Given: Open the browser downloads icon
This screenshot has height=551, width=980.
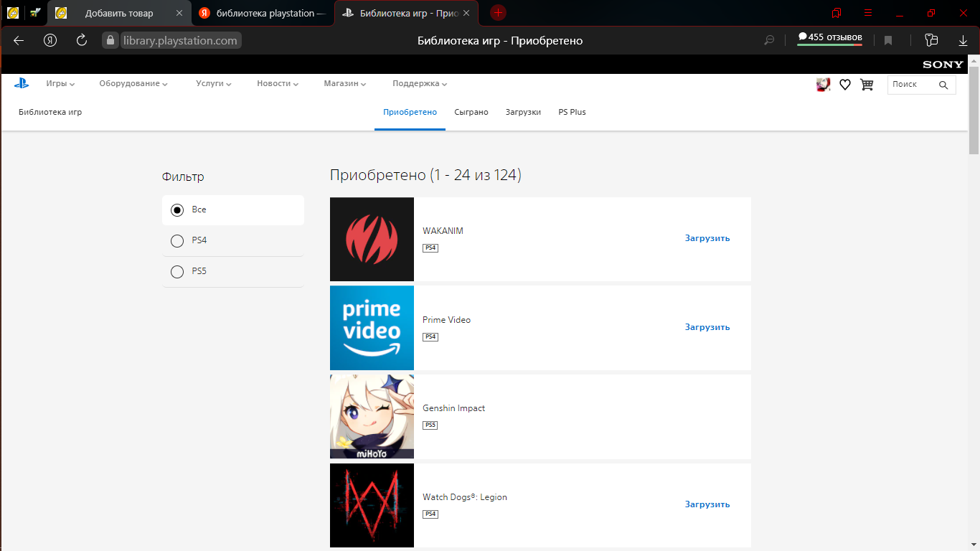Looking at the screenshot, I should pos(963,41).
